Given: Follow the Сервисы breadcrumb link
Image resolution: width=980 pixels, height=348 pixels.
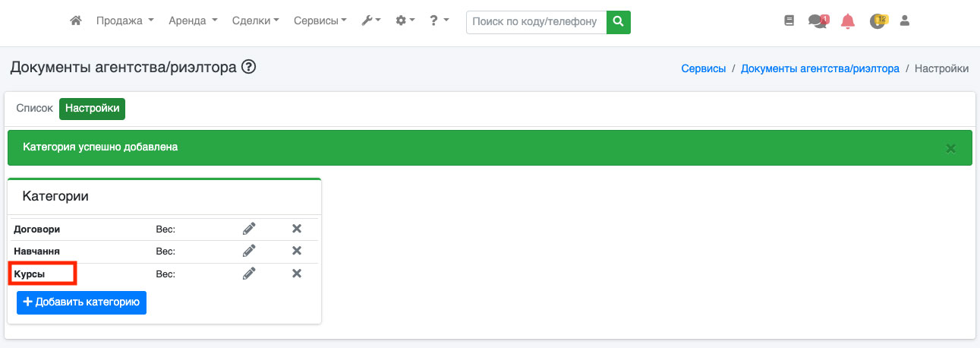Looking at the screenshot, I should click(703, 68).
